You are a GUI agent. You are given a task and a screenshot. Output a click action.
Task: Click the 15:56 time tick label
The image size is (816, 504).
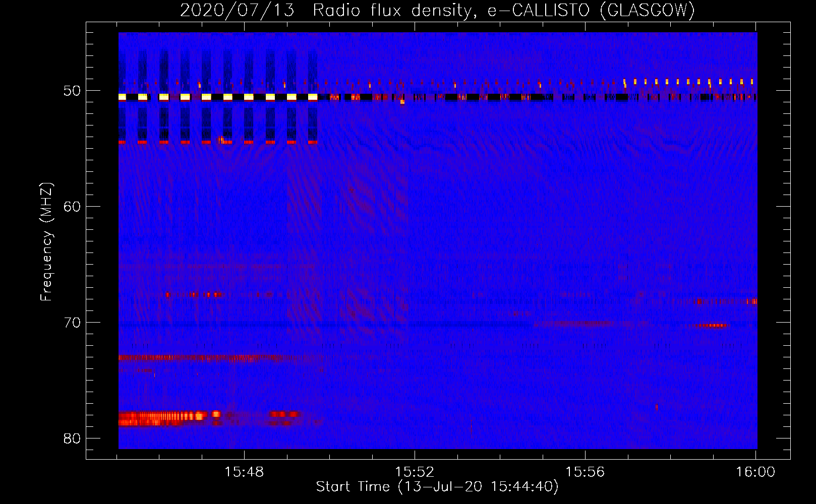[585, 472]
